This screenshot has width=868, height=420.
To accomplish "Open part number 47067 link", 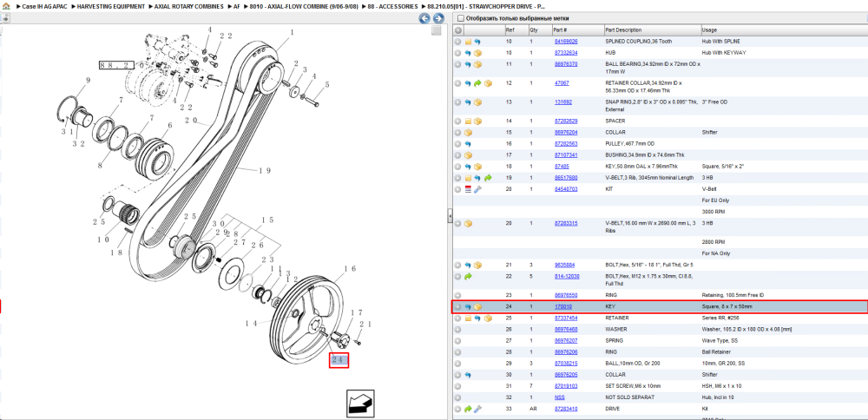I will click(562, 83).
